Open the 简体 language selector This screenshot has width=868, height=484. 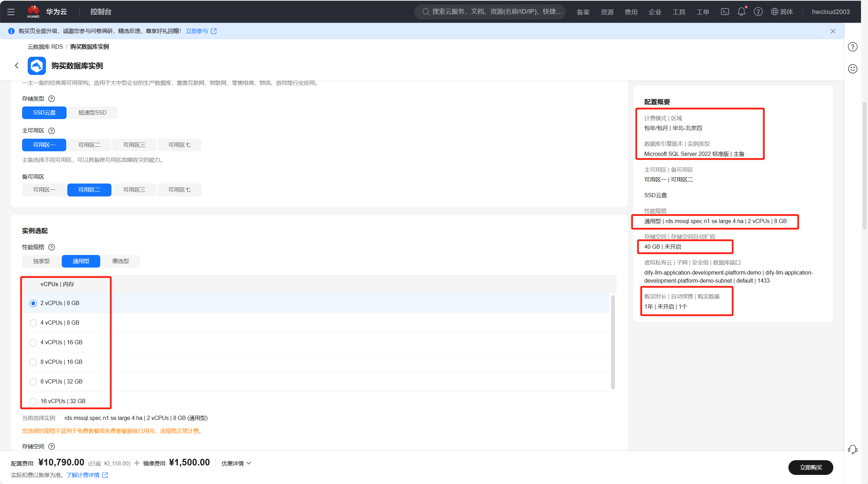pyautogui.click(x=782, y=12)
